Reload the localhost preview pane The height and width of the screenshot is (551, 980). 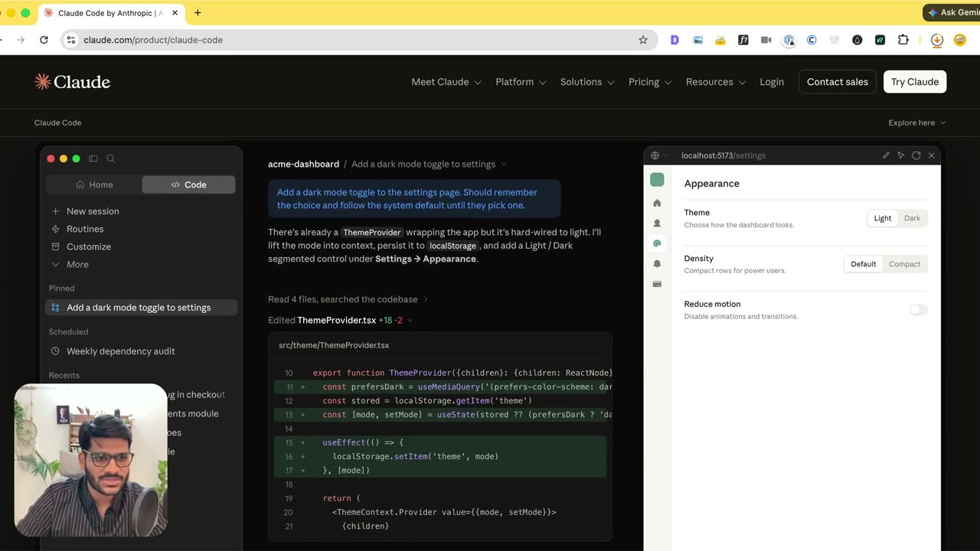(x=916, y=155)
